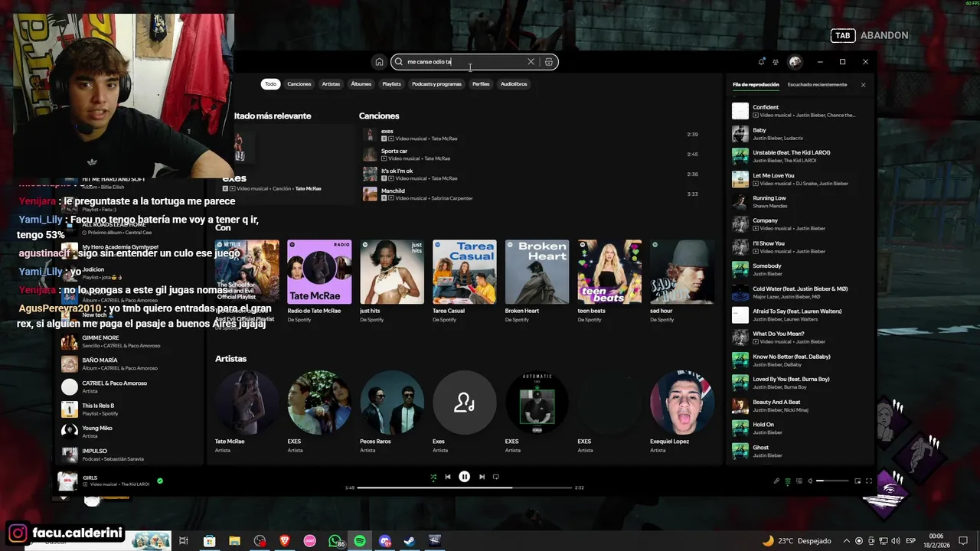Screen dimensions: 980x551
Task: Open the sad hour playlist card
Action: pyautogui.click(x=681, y=281)
